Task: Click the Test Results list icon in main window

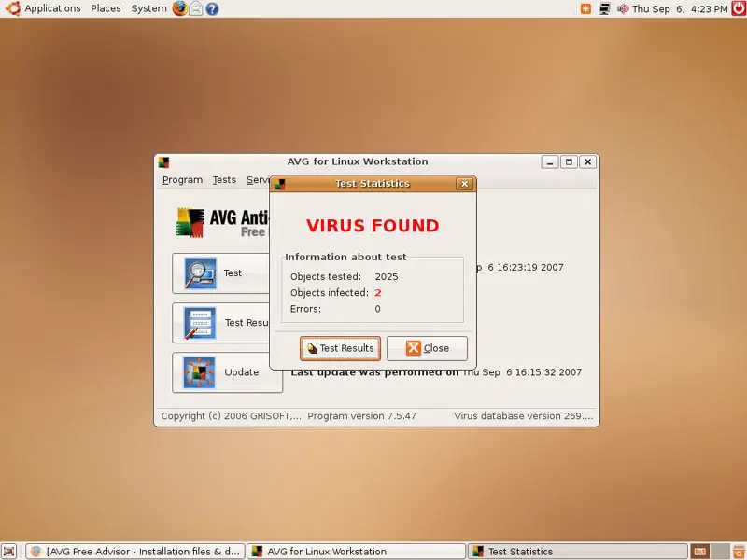Action: [x=200, y=323]
